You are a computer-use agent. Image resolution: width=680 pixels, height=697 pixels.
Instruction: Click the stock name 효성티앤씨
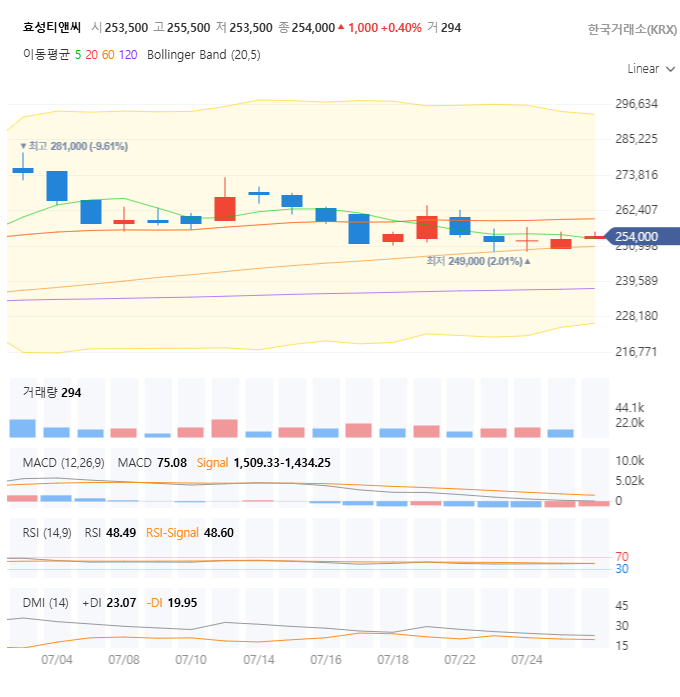[52, 28]
